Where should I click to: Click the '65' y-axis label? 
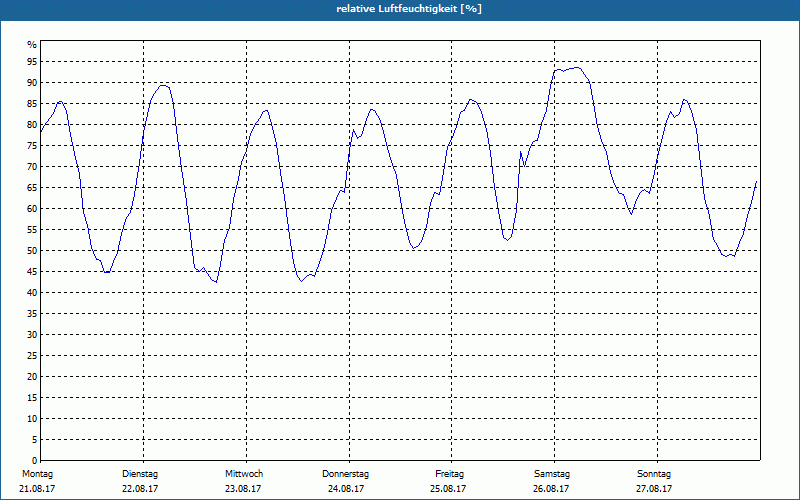coord(32,188)
